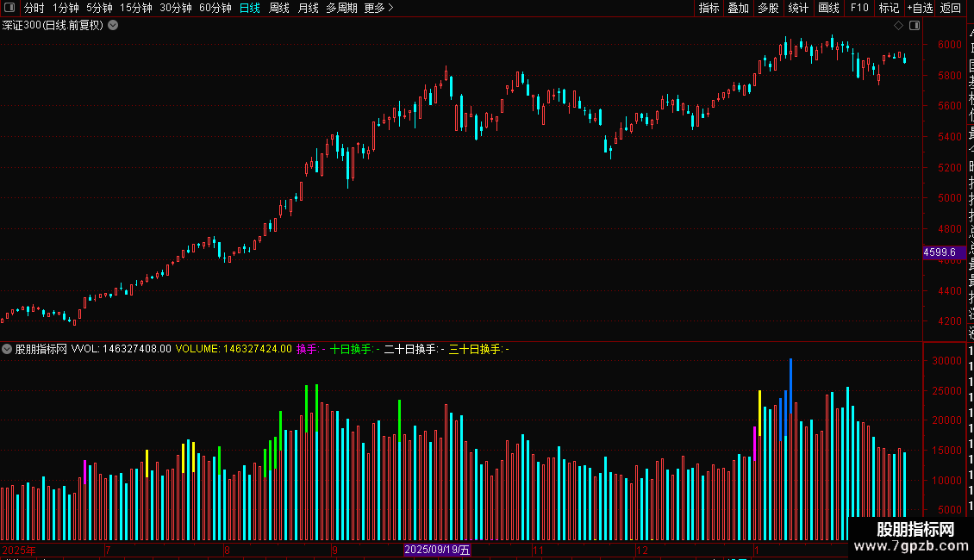Click the VVOL: 146327408.00 value
974x560 pixels.
122,349
